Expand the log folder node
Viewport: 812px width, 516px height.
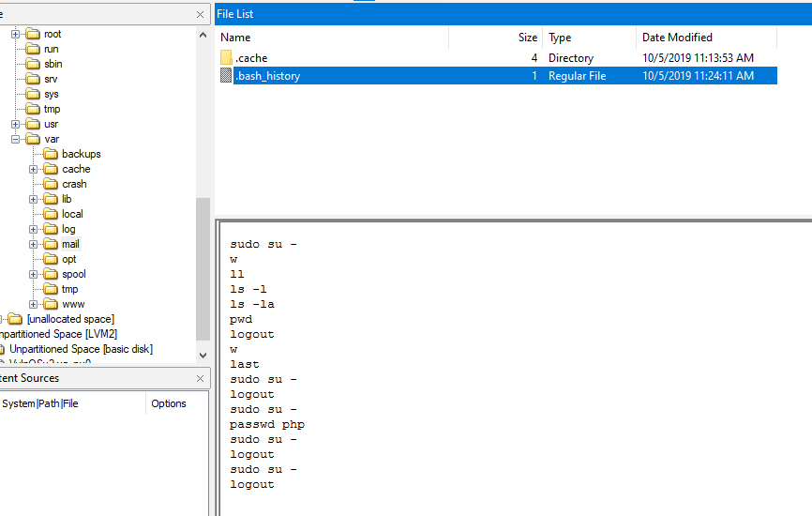tap(34, 229)
